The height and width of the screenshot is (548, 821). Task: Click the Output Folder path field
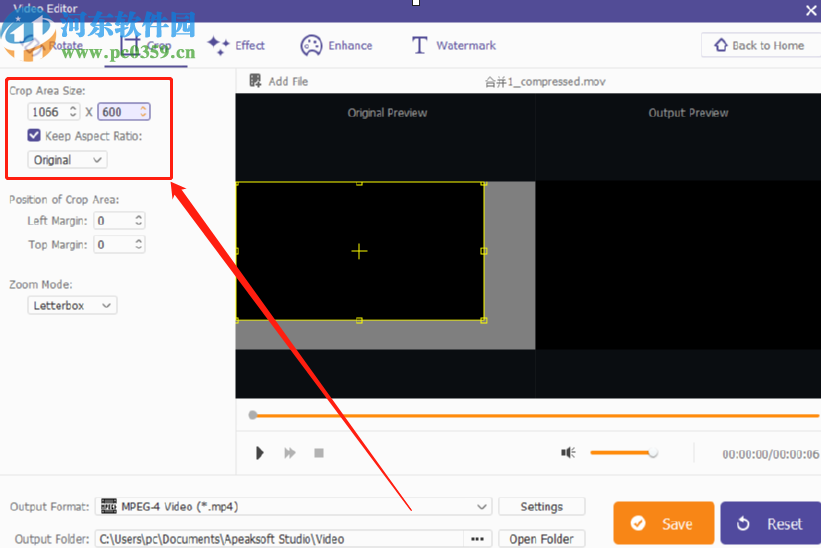(x=280, y=539)
